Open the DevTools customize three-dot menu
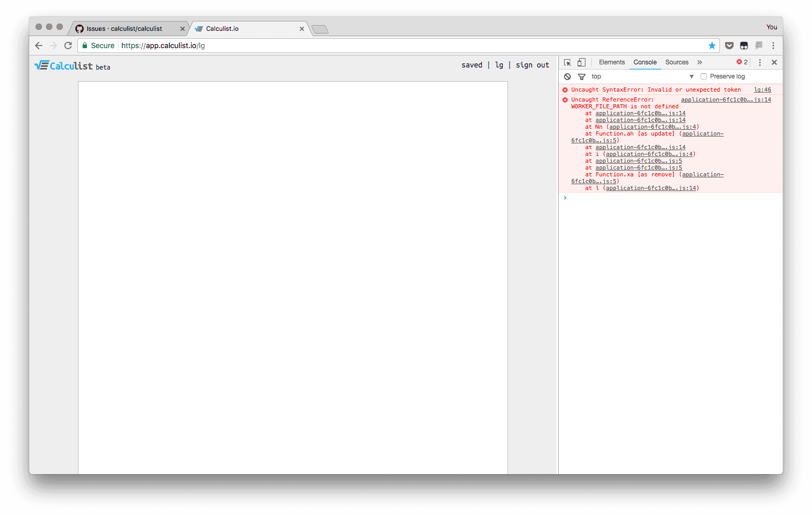This screenshot has width=812, height=516. coord(760,62)
